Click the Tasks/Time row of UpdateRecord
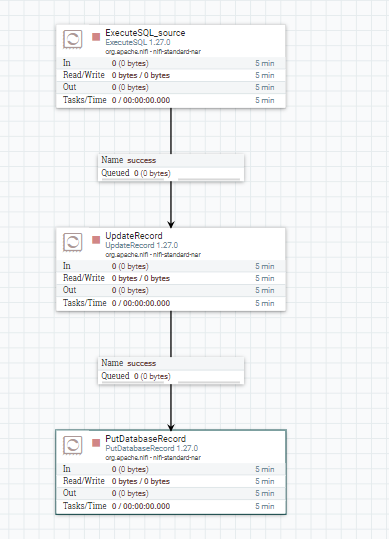 pyautogui.click(x=171, y=303)
